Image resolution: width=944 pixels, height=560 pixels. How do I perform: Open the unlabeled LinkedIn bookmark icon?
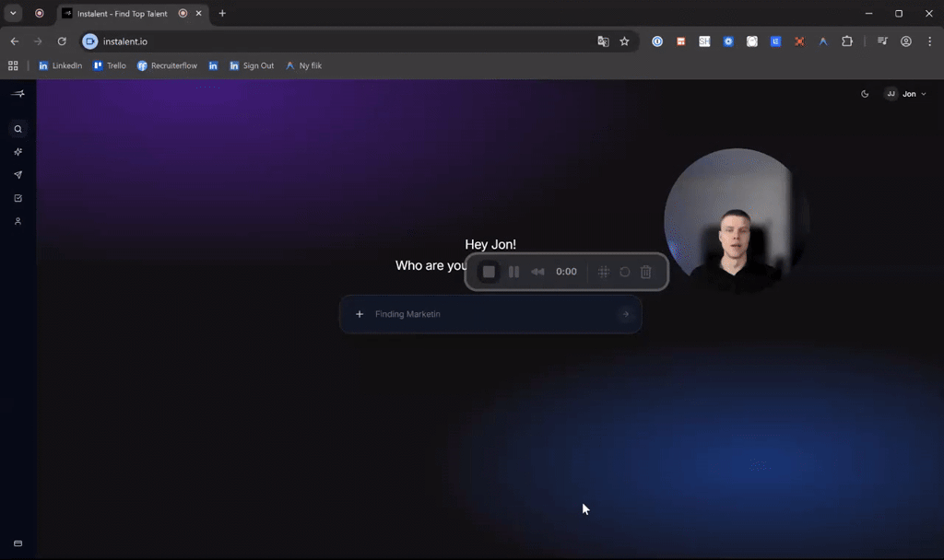213,65
